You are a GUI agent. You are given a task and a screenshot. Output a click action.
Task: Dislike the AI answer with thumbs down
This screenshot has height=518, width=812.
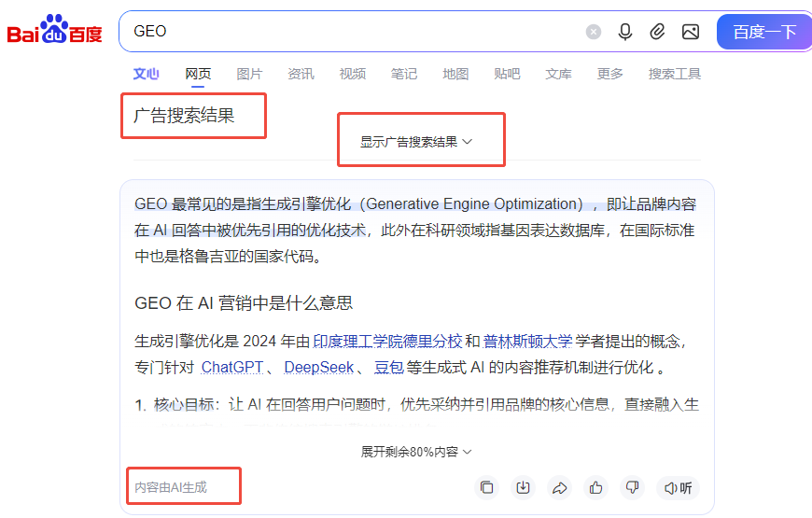pos(632,487)
